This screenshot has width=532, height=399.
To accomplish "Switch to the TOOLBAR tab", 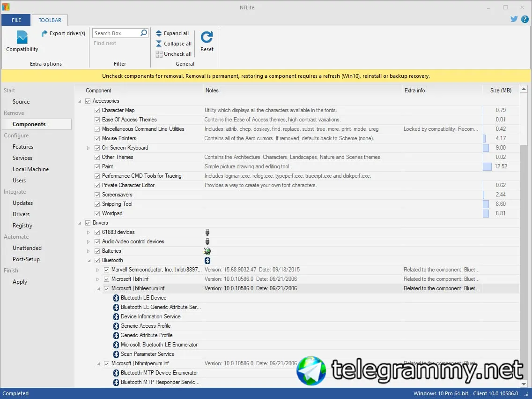I will 50,20.
